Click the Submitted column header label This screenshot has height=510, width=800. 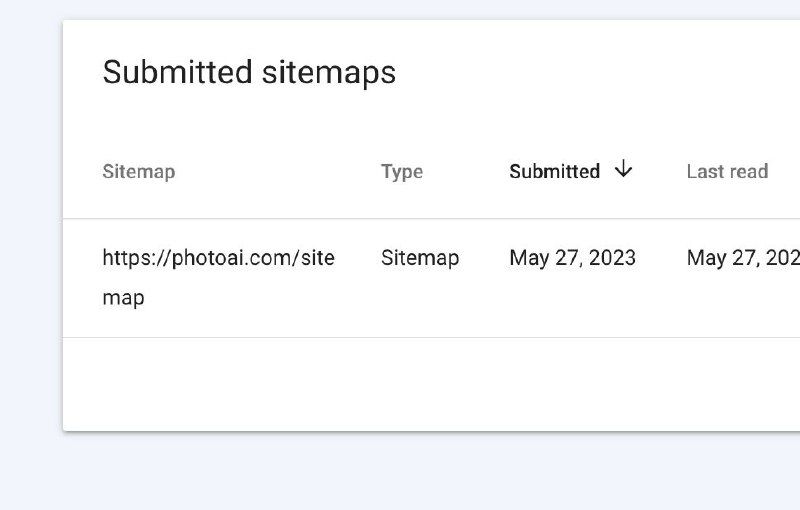point(554,171)
